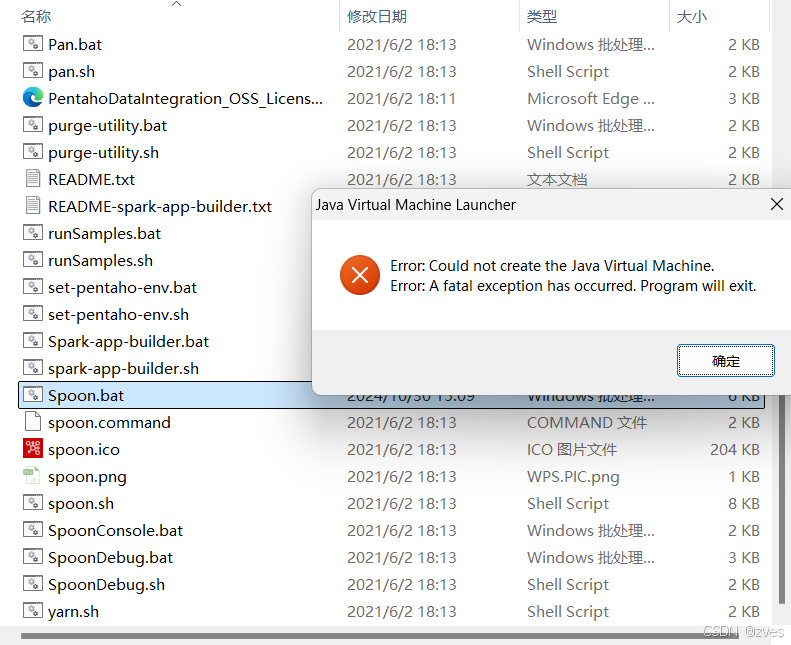Select the file name spoon.png
This screenshot has height=645, width=791.
pyautogui.click(x=87, y=477)
